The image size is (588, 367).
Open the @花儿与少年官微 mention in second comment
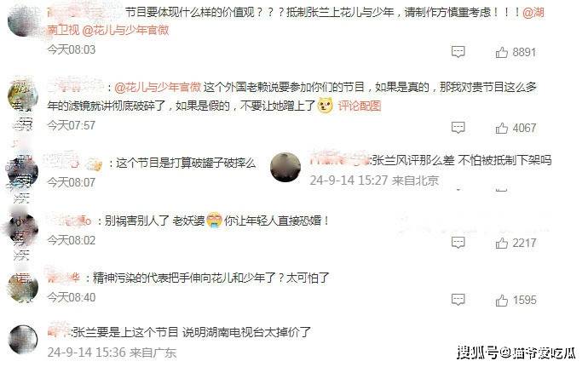(158, 88)
